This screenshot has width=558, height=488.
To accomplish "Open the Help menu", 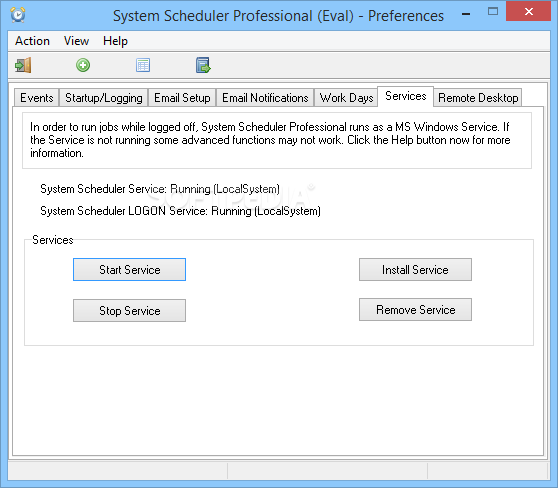I will (115, 41).
